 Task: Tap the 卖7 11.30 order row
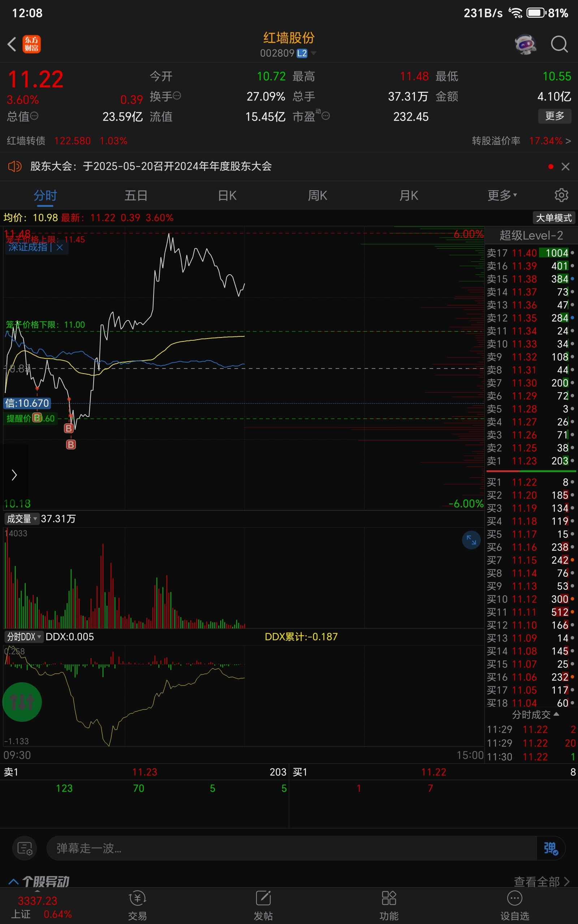pos(531,383)
